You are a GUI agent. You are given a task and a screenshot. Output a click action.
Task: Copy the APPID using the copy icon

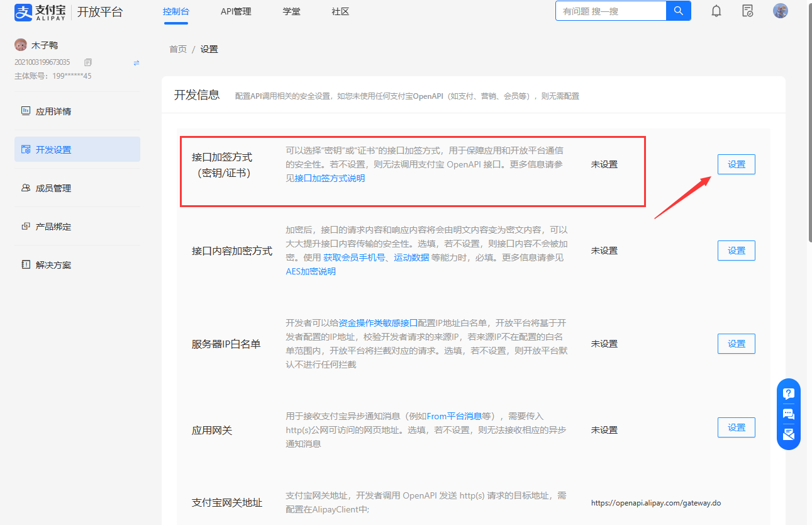coord(87,62)
